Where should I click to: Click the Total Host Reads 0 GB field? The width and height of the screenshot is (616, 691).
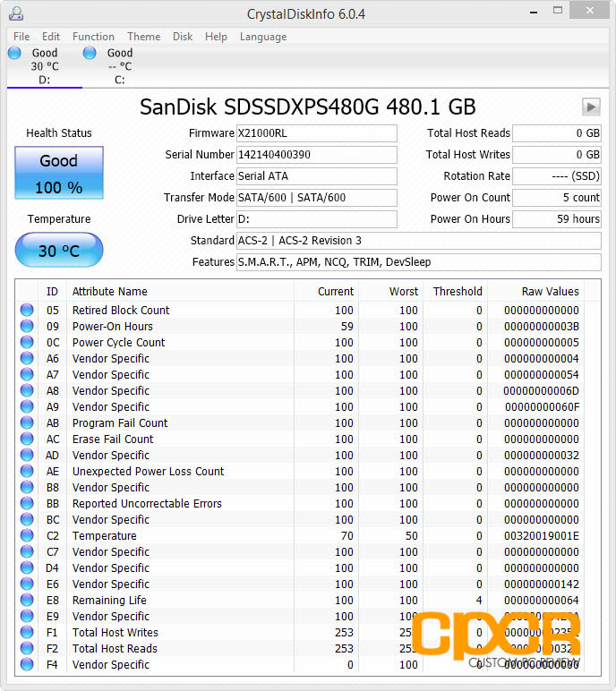[x=557, y=133]
